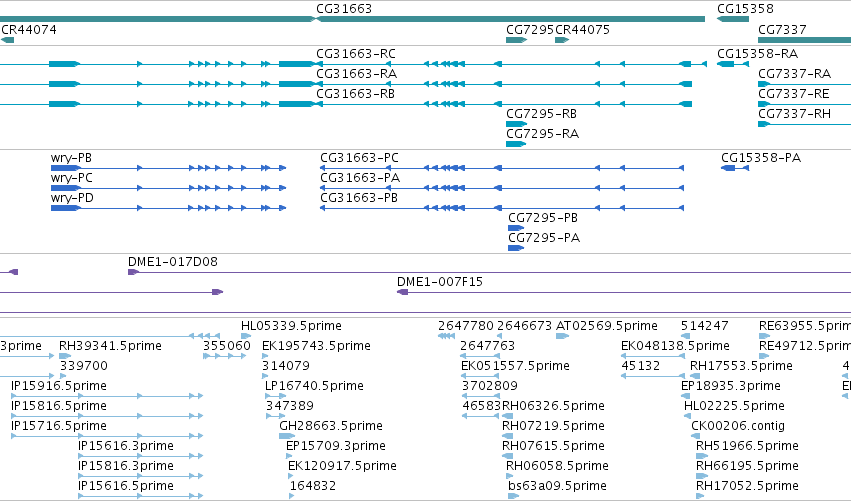
Task: Select transcript CG7337-RH
Action: pyautogui.click(x=795, y=113)
